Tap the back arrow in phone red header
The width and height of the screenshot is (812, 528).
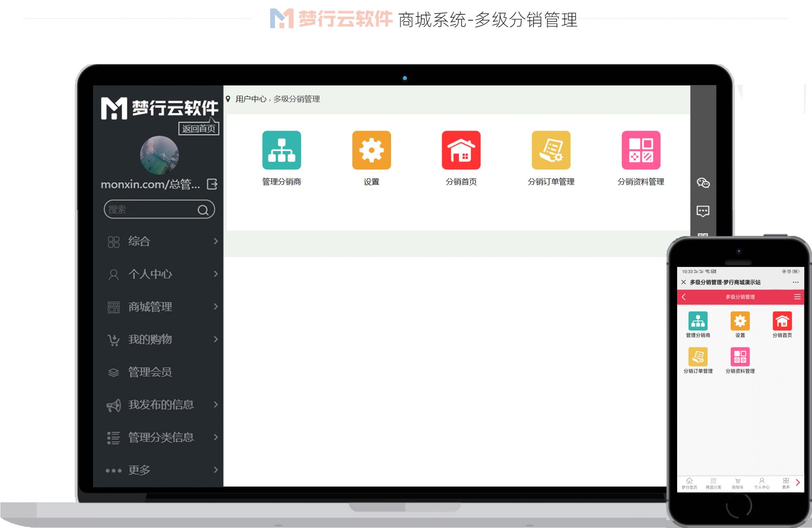[684, 297]
